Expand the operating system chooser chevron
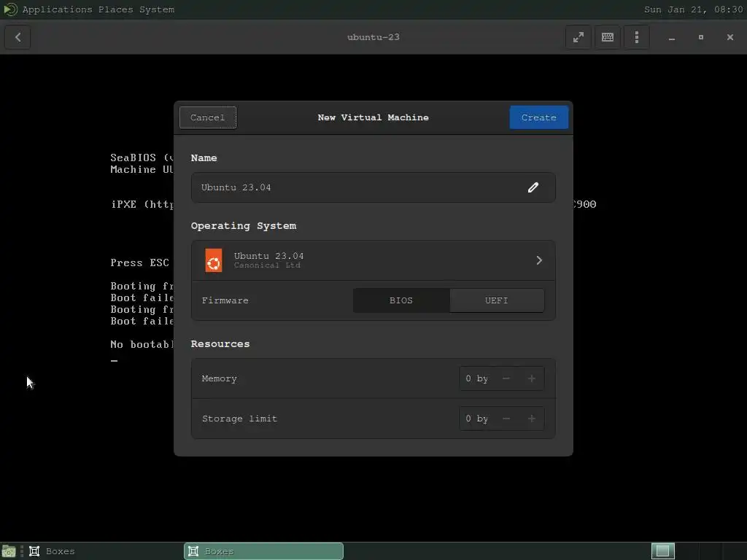 coord(539,260)
